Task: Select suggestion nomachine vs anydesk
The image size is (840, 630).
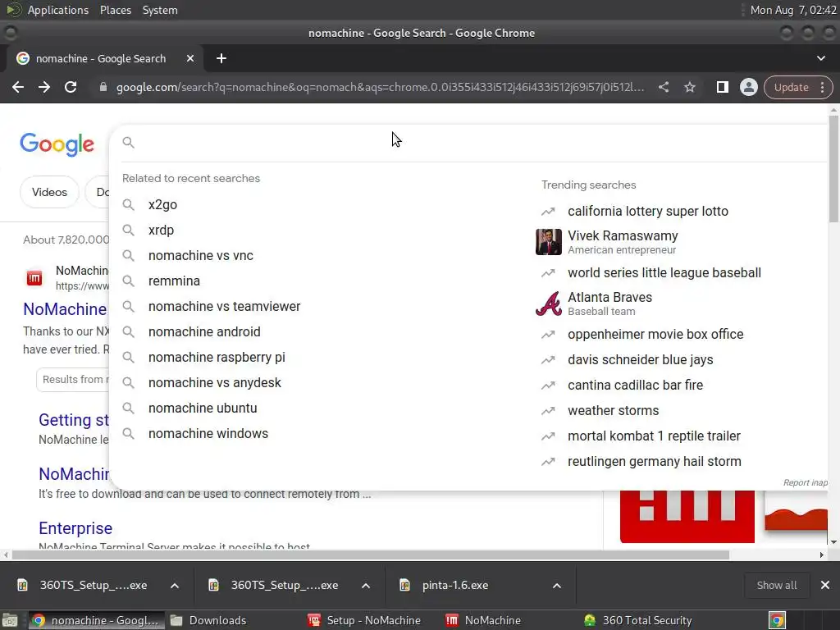Action: coord(215,382)
